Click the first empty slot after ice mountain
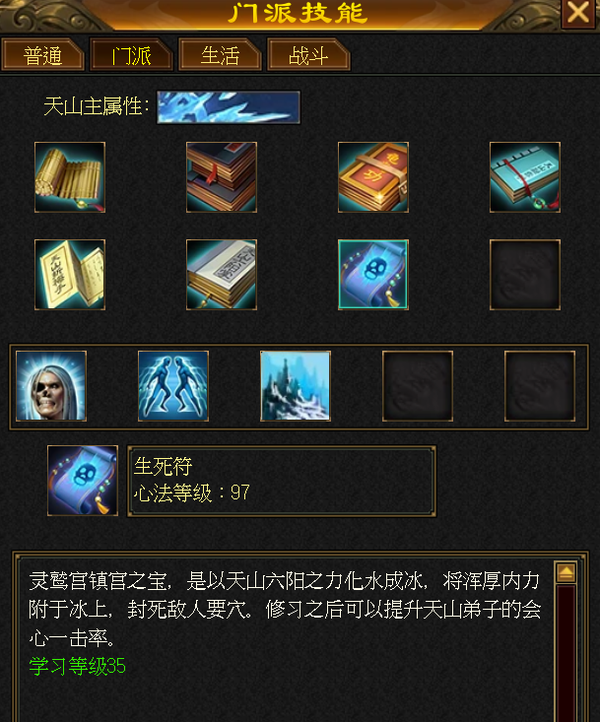600x722 pixels. (x=418, y=386)
